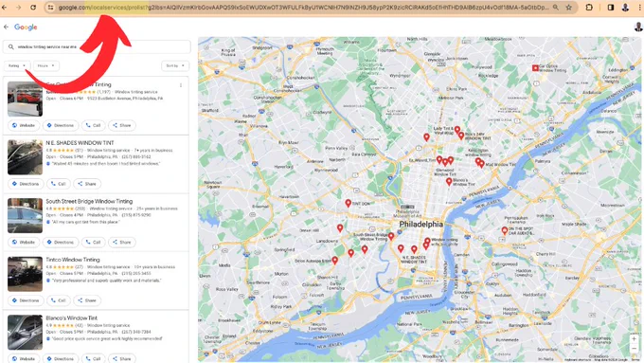The image size is (644, 363).
Task: Open Tintco Window Tinting listing
Action: click(73, 260)
